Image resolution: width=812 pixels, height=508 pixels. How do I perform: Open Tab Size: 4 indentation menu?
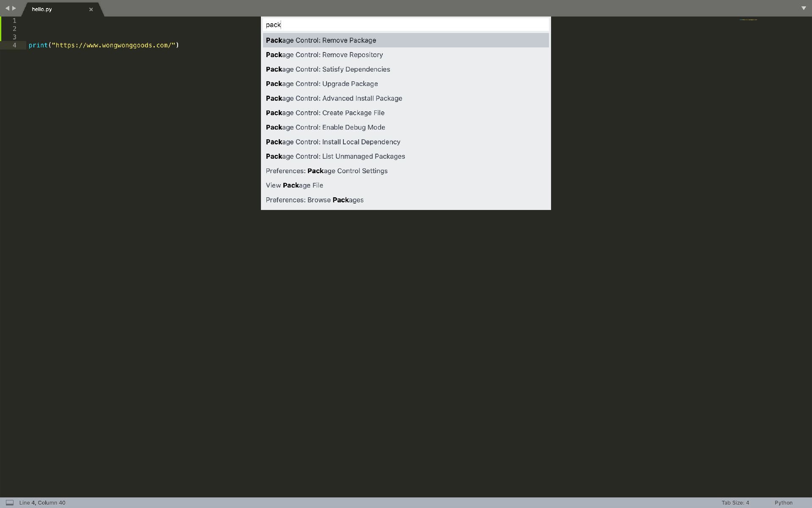coord(735,502)
